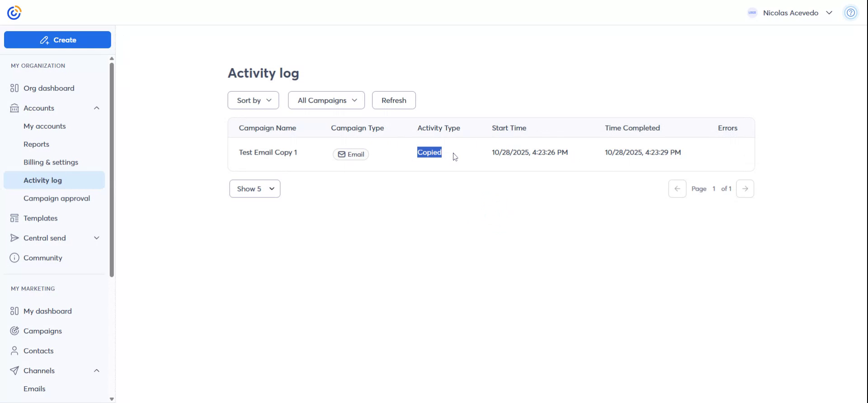Image resolution: width=868 pixels, height=403 pixels.
Task: Change rows shown with Show 5 dropdown
Action: click(x=255, y=189)
